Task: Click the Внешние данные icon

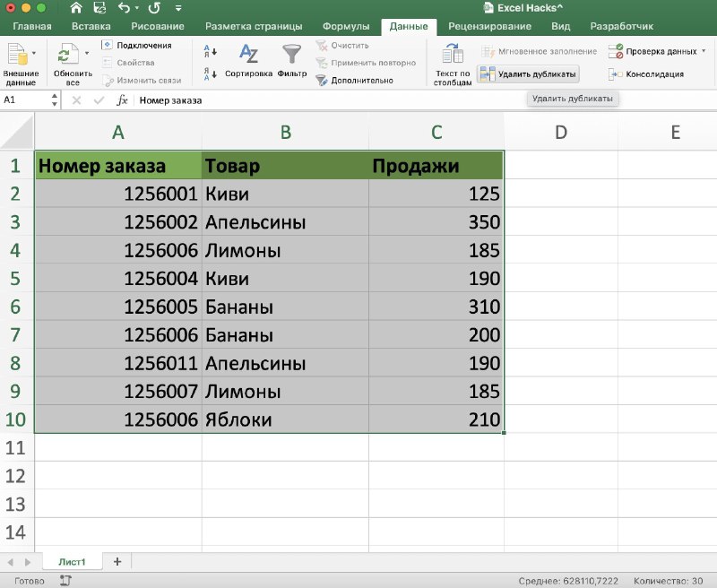Action: 17,54
